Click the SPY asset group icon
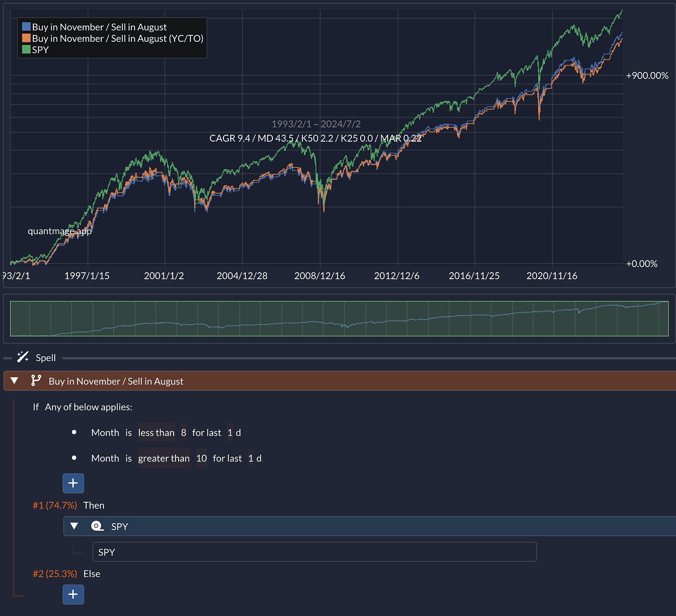This screenshot has height=616, width=676. tap(97, 526)
